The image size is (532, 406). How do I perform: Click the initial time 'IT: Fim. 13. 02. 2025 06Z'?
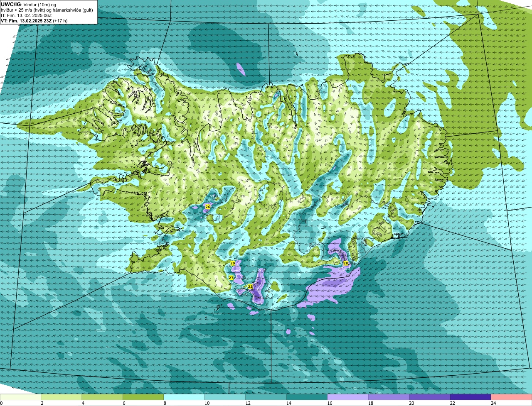26,15
